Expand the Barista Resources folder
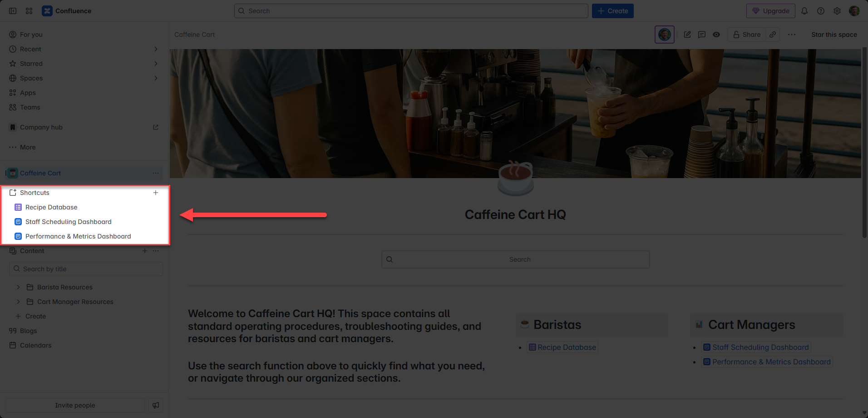Screen dimensions: 868x418 click(18, 287)
